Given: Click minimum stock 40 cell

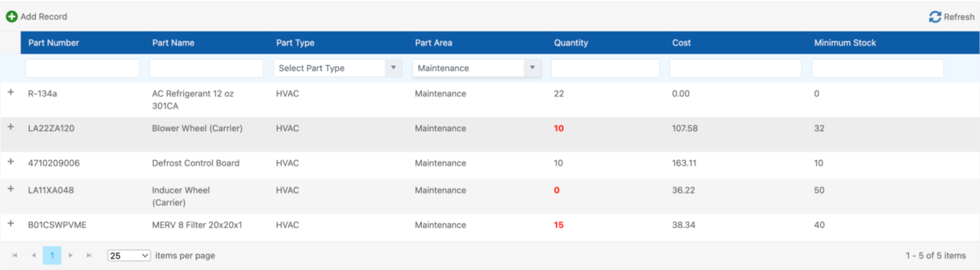Looking at the screenshot, I should pos(819,225).
